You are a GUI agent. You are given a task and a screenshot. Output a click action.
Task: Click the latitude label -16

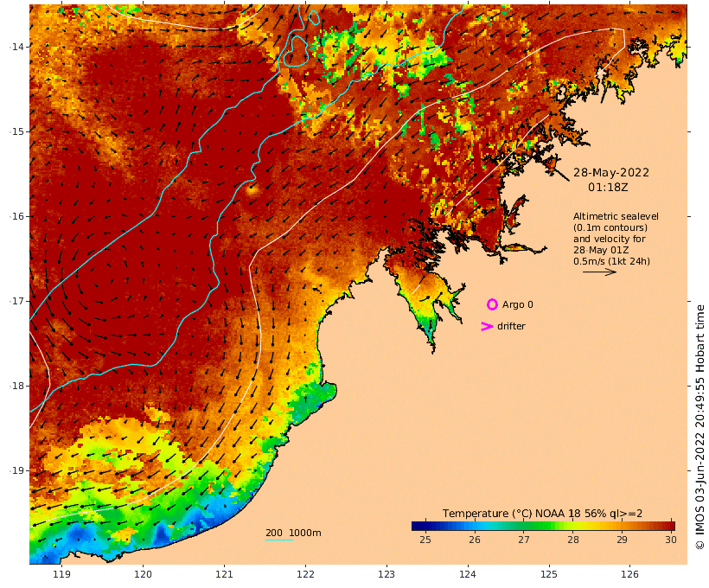point(16,216)
